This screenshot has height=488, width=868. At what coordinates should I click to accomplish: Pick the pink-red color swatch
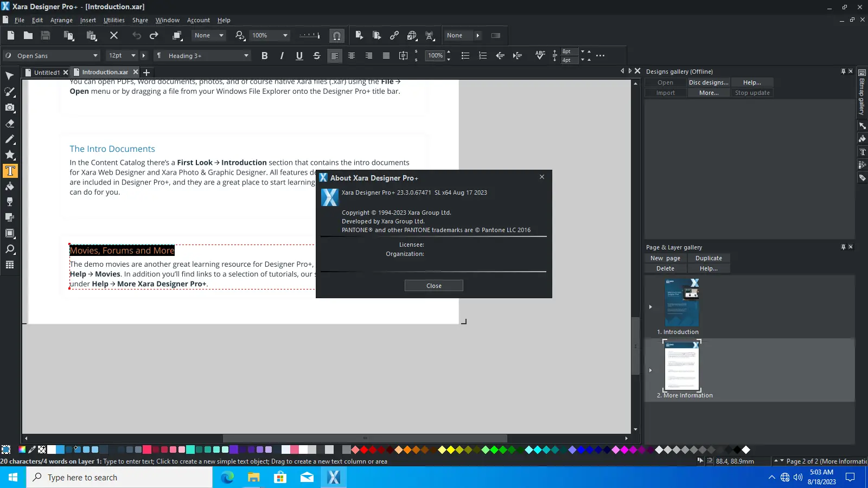click(x=147, y=450)
